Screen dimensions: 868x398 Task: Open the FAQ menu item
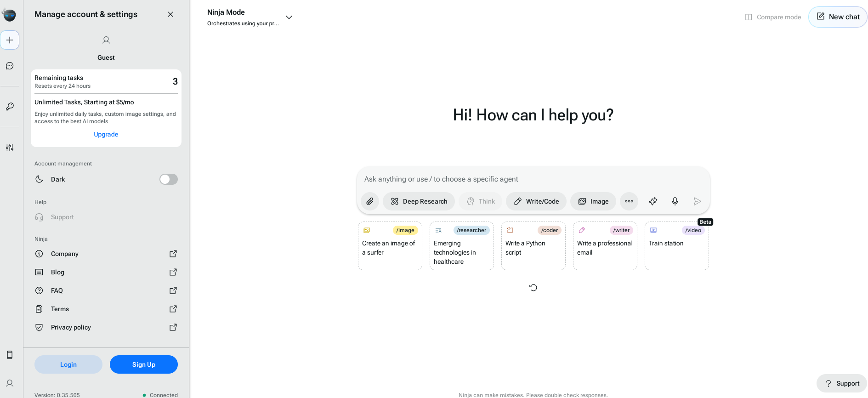pos(57,290)
